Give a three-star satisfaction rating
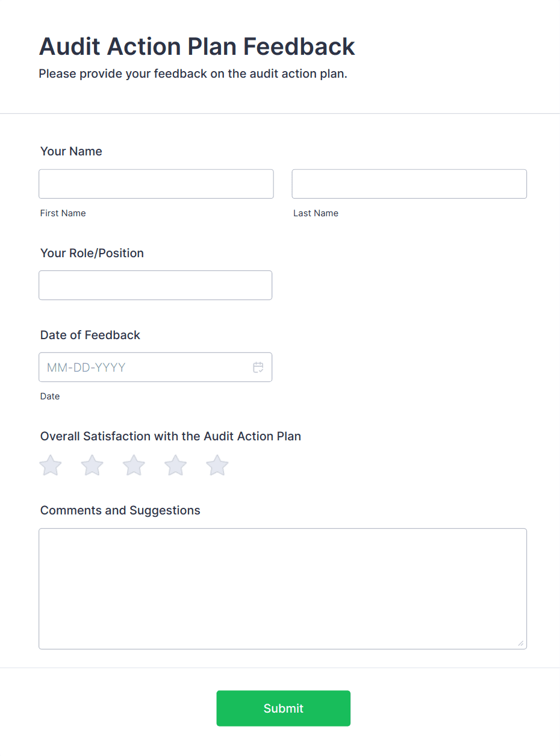Screen dimensions: 560x756 [133, 465]
